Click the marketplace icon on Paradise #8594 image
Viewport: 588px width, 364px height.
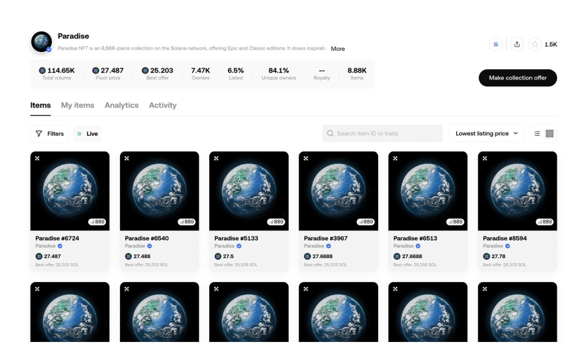485,158
